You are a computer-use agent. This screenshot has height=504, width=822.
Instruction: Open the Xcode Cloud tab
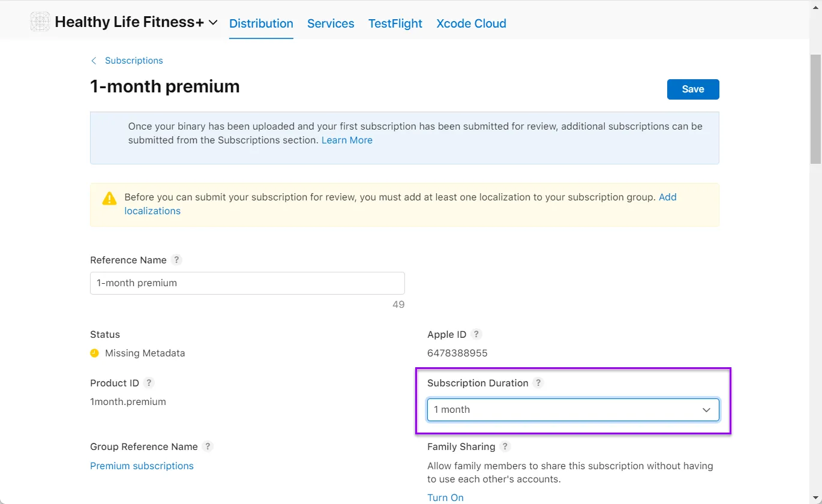point(471,23)
